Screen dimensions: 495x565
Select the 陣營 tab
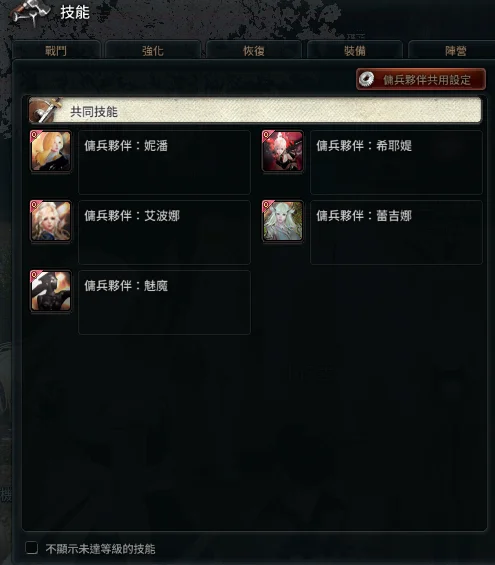(455, 50)
